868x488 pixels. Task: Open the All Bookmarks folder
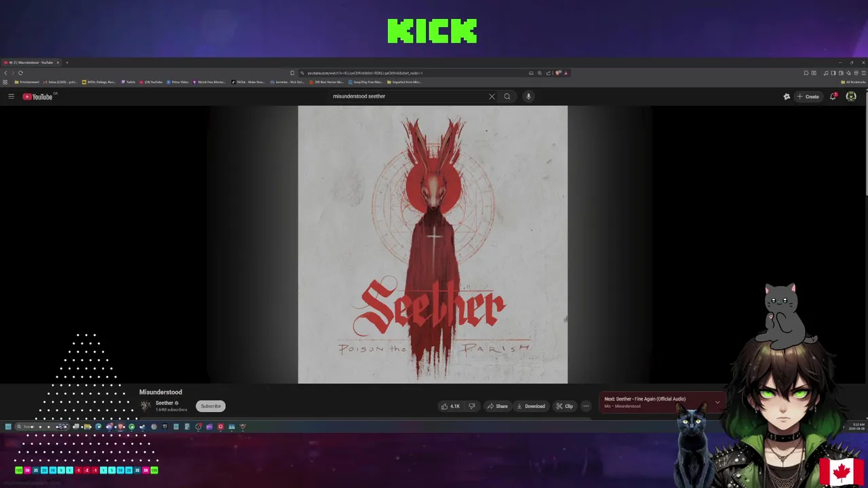[x=853, y=82]
